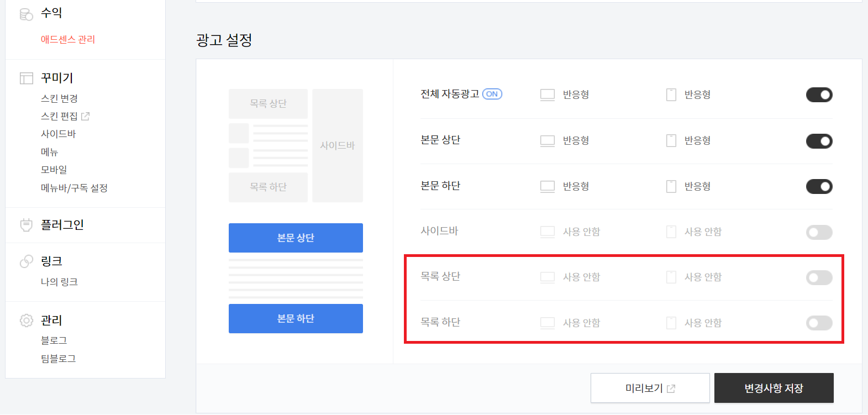Select the blue 본문 상단 preview block

[296, 238]
